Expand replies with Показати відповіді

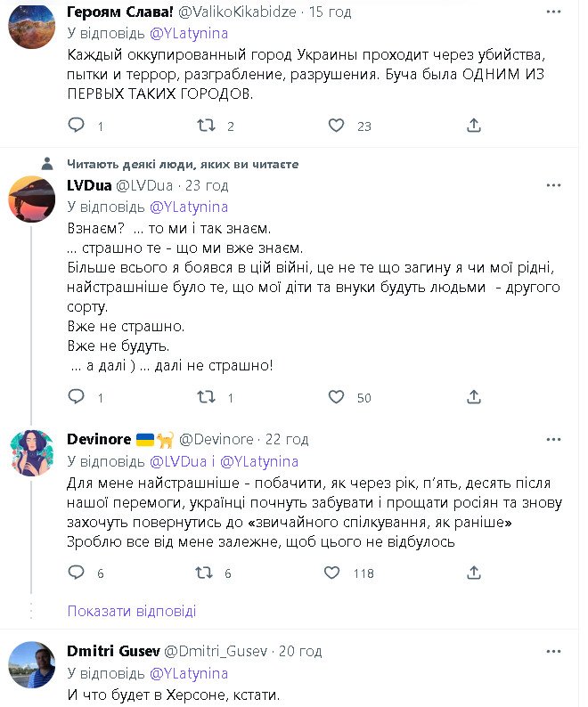click(x=132, y=612)
